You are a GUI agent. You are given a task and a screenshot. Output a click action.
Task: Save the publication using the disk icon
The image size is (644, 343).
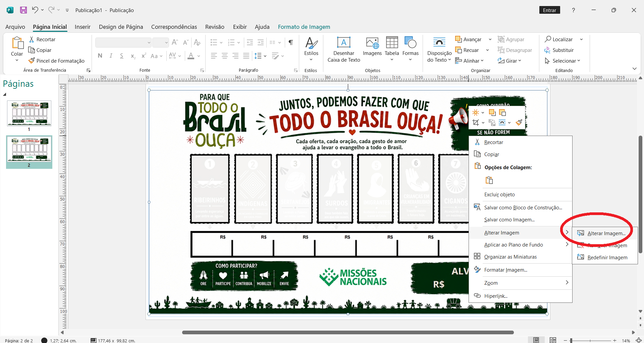click(x=23, y=10)
